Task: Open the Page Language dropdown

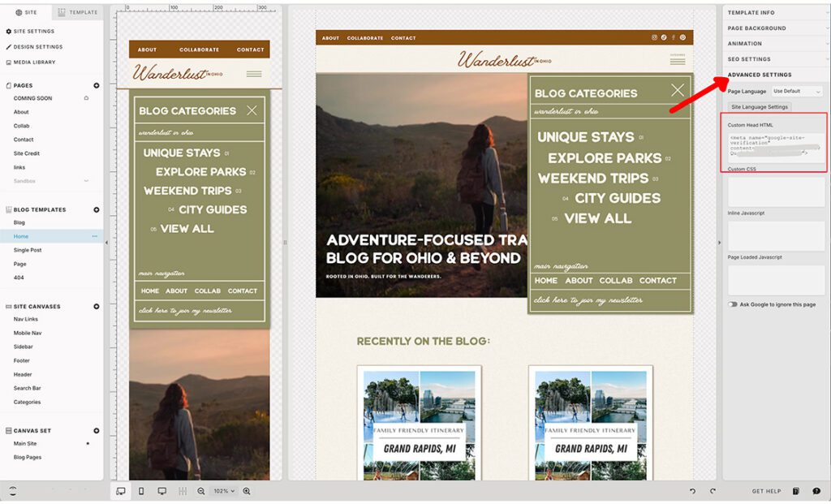Action: 797,91
